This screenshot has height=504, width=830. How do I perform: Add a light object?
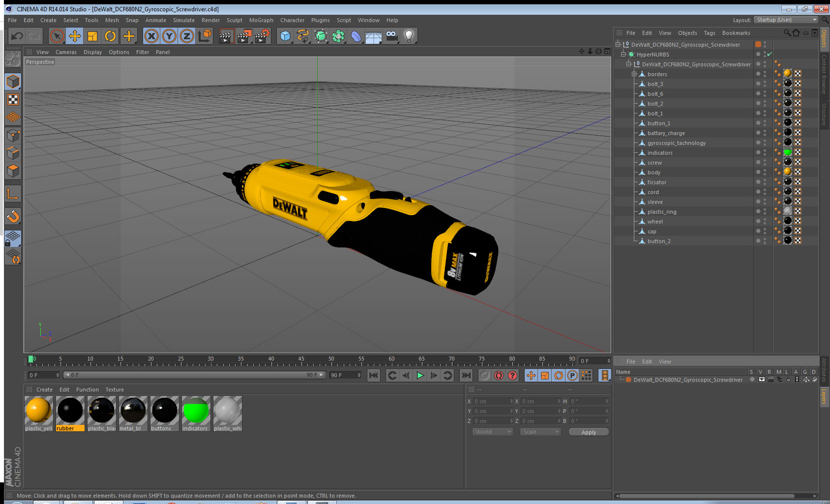tap(409, 36)
